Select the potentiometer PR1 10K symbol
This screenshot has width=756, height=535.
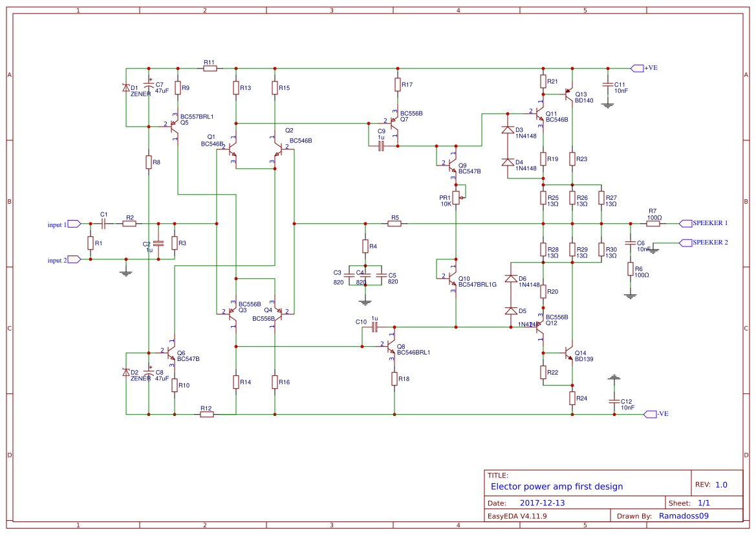click(455, 197)
